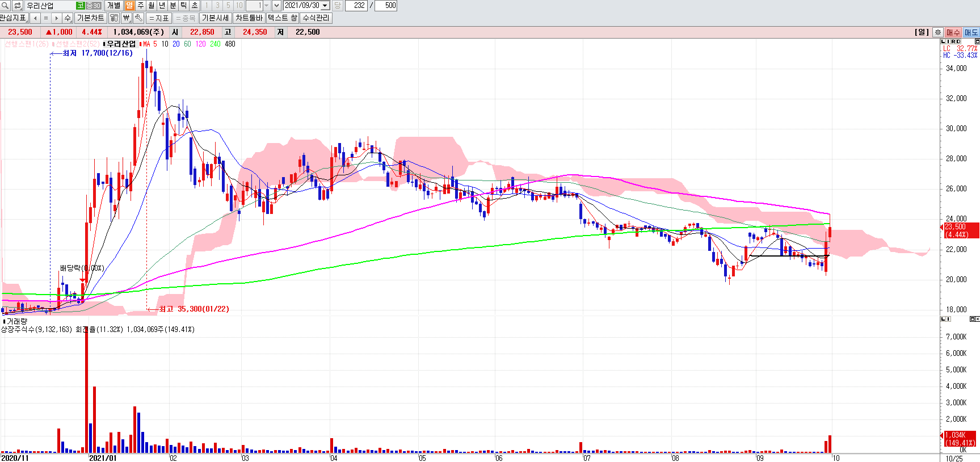Click the chart environment tools icon

(x=114, y=18)
